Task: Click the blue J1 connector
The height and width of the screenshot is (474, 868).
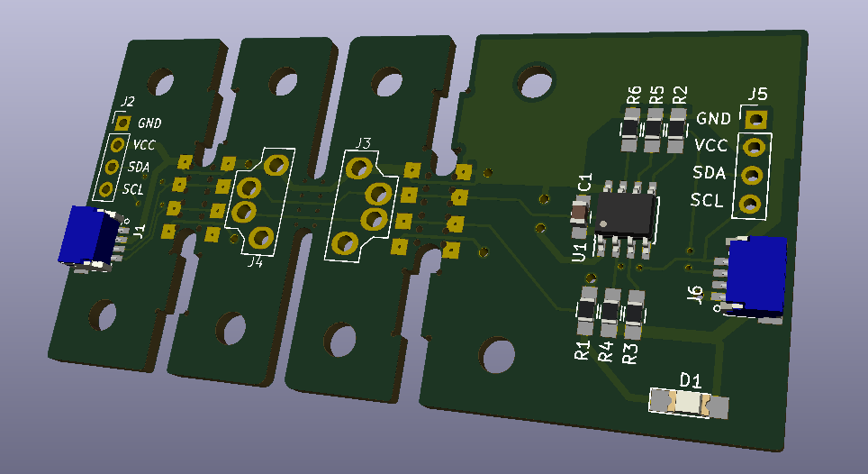Action: (87, 235)
